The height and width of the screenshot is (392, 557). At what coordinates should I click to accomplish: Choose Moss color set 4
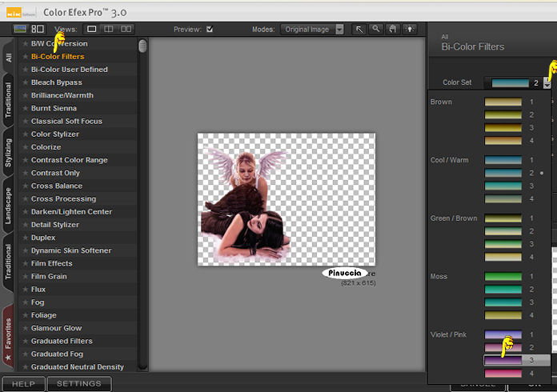coord(503,315)
